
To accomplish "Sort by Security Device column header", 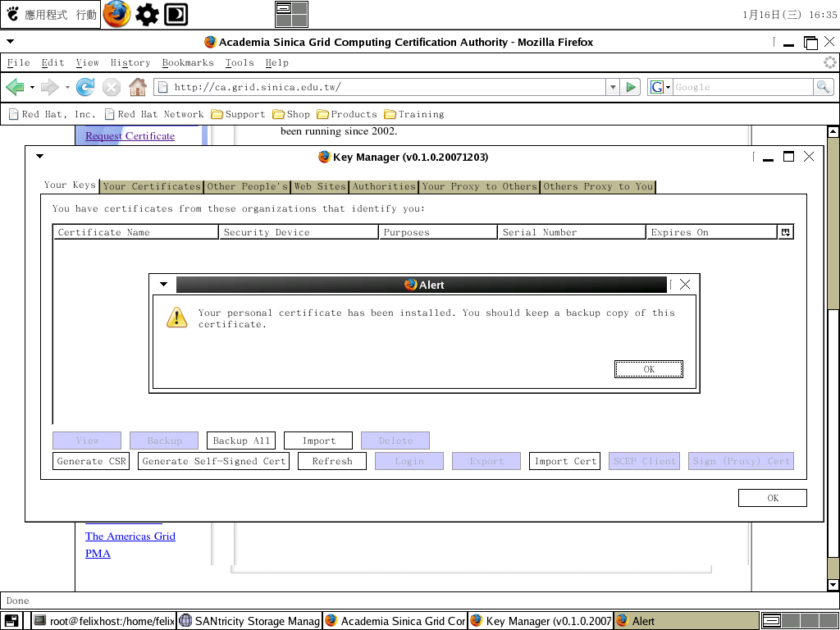I will click(299, 232).
